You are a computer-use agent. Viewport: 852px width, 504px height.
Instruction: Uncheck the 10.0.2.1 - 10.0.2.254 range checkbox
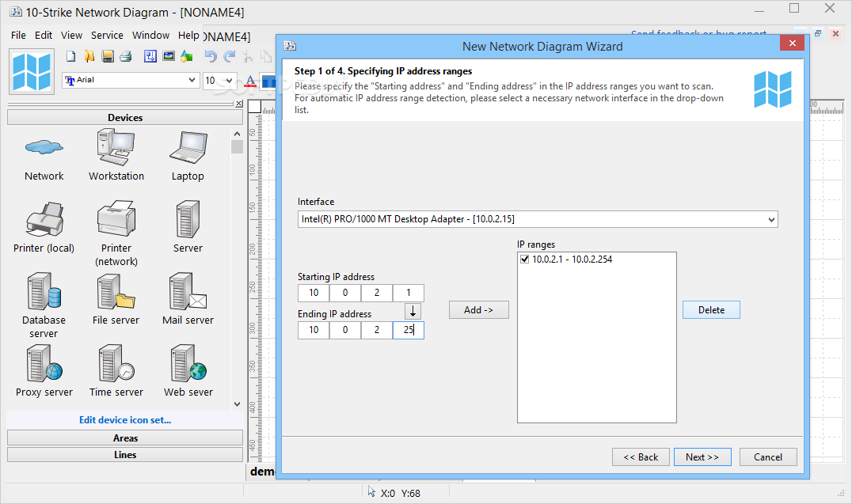pos(524,259)
